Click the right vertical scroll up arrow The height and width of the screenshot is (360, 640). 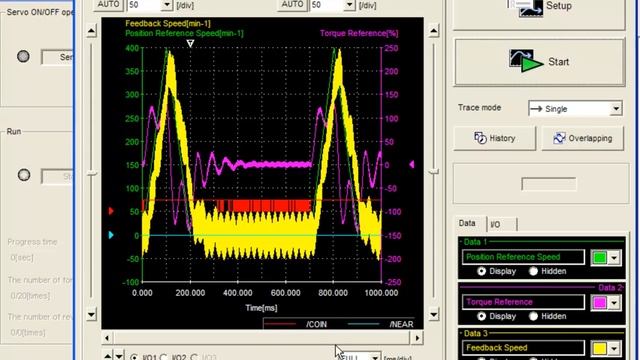433,31
